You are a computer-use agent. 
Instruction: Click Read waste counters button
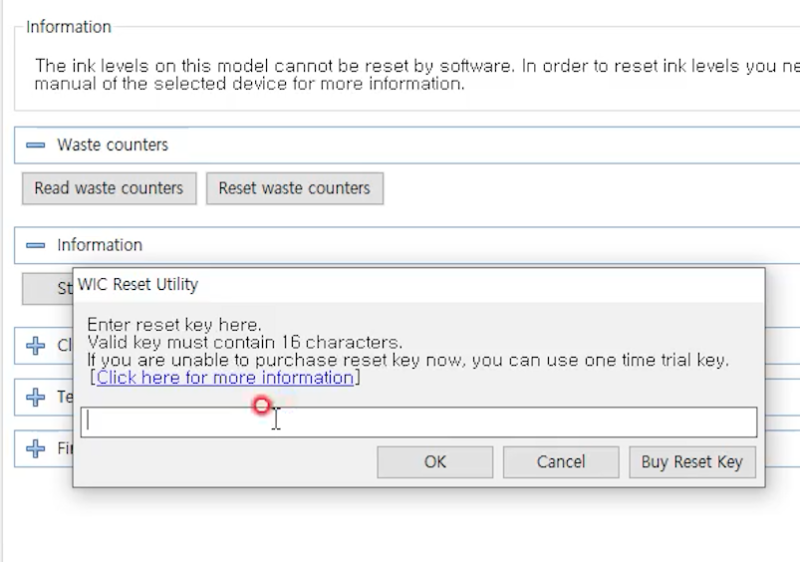108,188
